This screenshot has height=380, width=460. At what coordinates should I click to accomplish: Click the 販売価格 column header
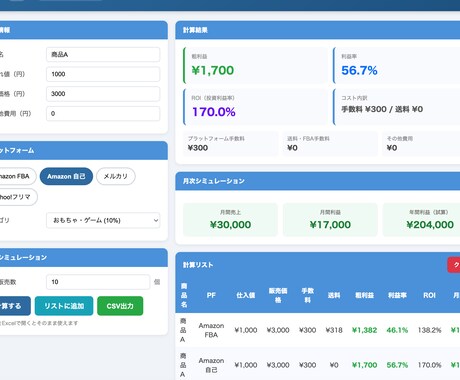point(278,295)
